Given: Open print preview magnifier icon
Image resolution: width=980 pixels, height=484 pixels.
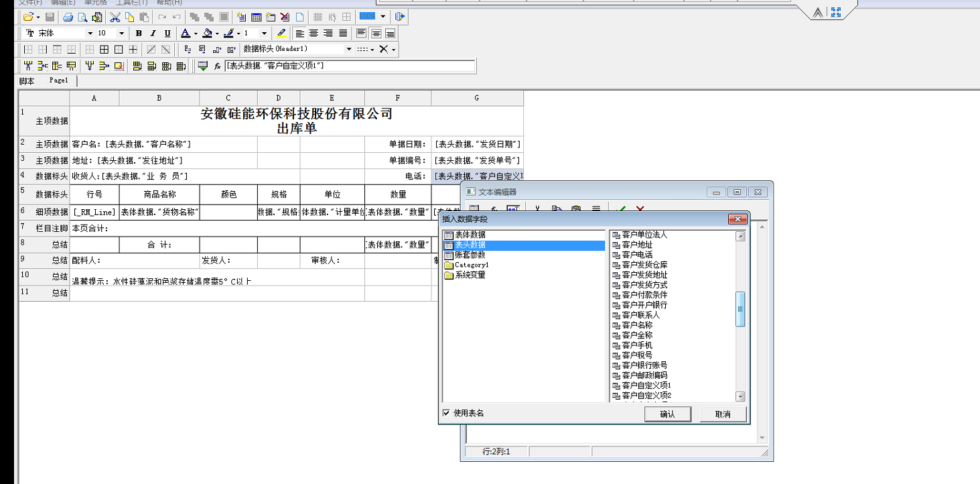Looking at the screenshot, I should (82, 17).
